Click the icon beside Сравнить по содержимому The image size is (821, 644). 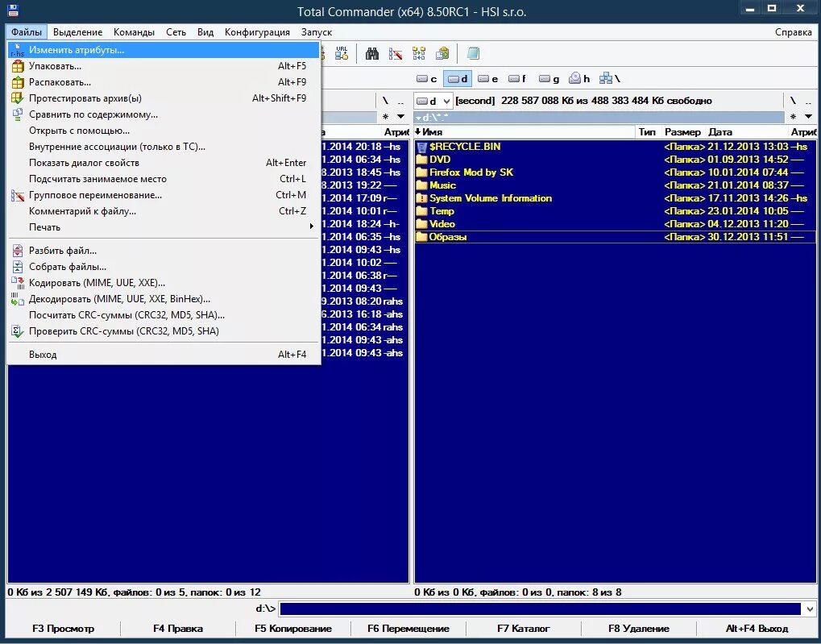tap(18, 114)
